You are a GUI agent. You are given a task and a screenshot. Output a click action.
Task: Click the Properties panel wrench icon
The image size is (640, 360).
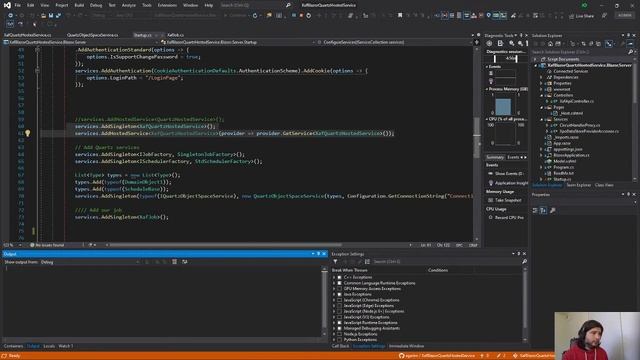coord(553,210)
